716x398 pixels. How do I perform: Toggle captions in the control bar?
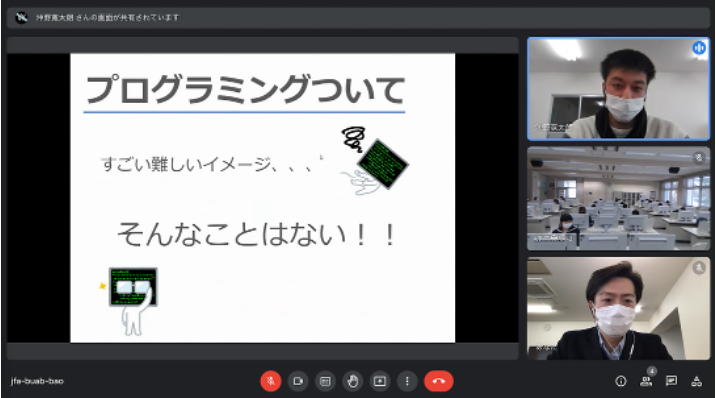click(x=325, y=381)
